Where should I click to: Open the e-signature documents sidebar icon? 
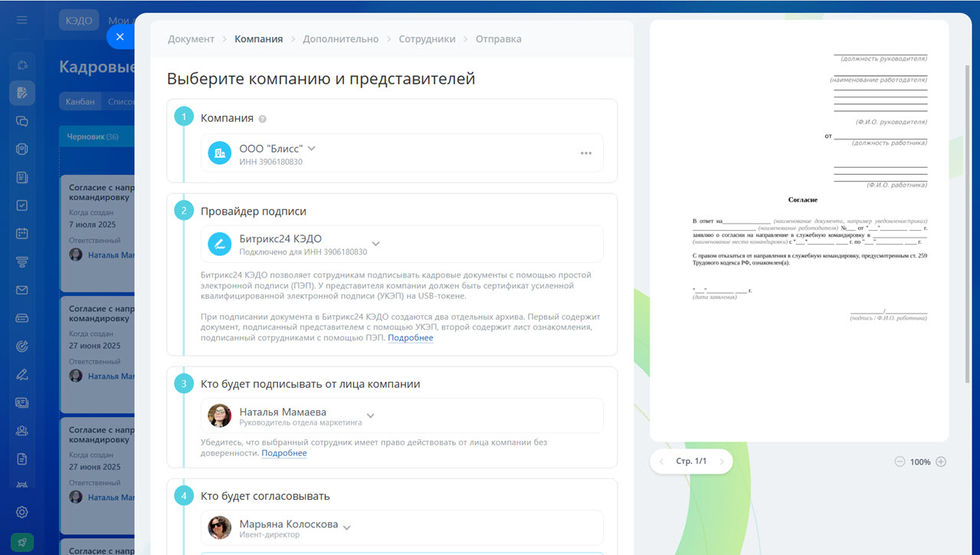tap(22, 93)
